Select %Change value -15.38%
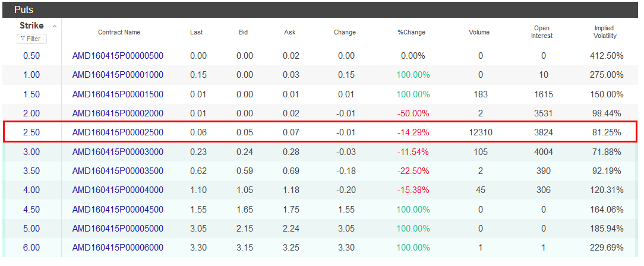The image size is (644, 266). pos(413,190)
